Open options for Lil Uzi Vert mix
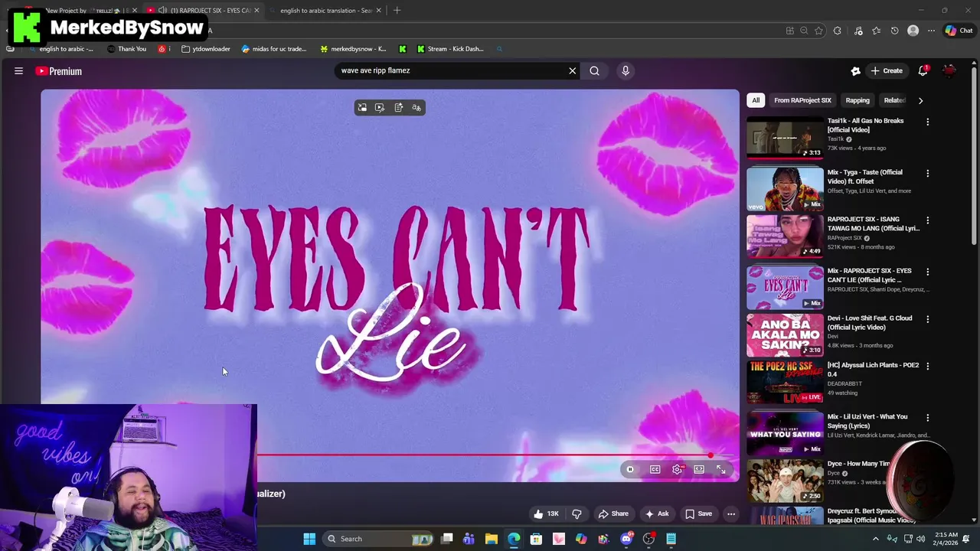Image resolution: width=980 pixels, height=551 pixels. tap(927, 418)
